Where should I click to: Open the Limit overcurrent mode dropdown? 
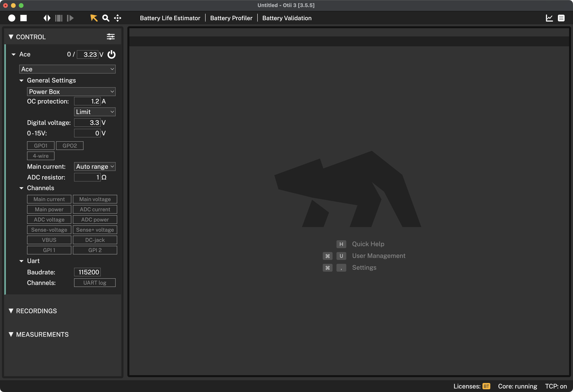pos(95,112)
